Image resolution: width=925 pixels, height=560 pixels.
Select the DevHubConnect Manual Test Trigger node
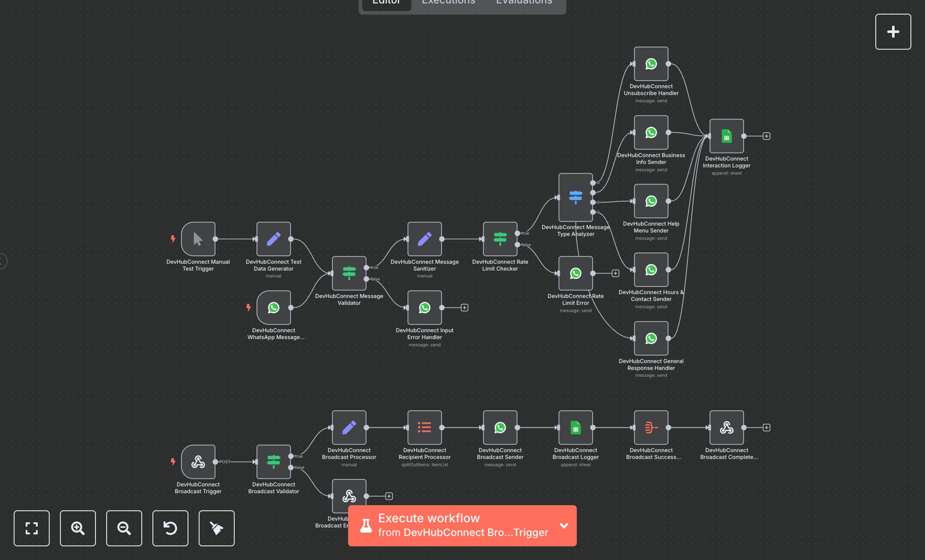tap(198, 239)
